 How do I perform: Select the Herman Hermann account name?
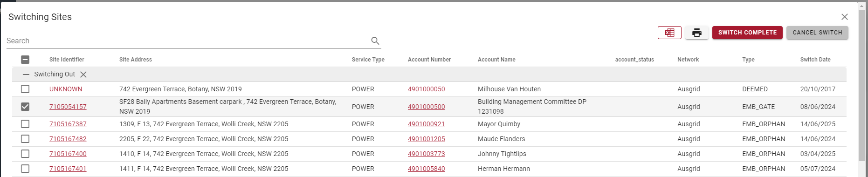[504, 169]
